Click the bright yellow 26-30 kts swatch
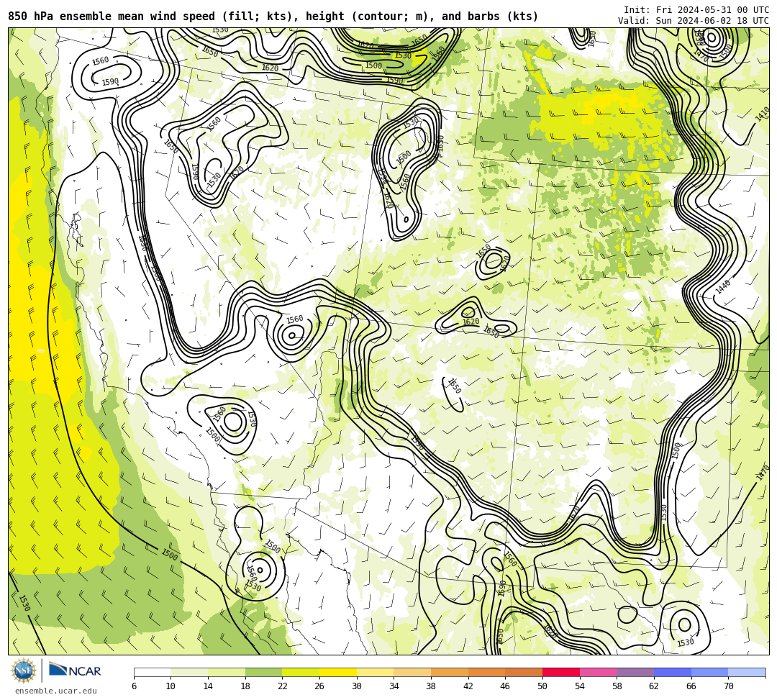The image size is (777, 700). [x=338, y=672]
